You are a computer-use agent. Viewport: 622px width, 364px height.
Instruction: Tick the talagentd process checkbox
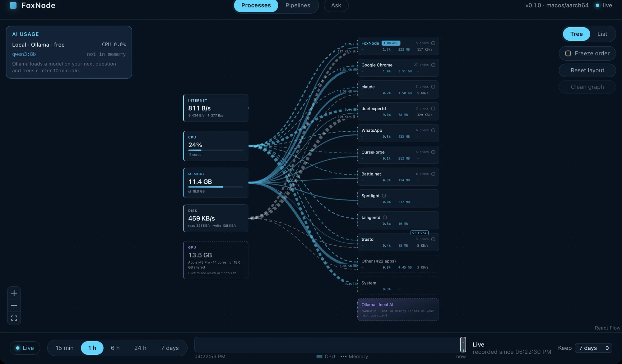click(385, 217)
